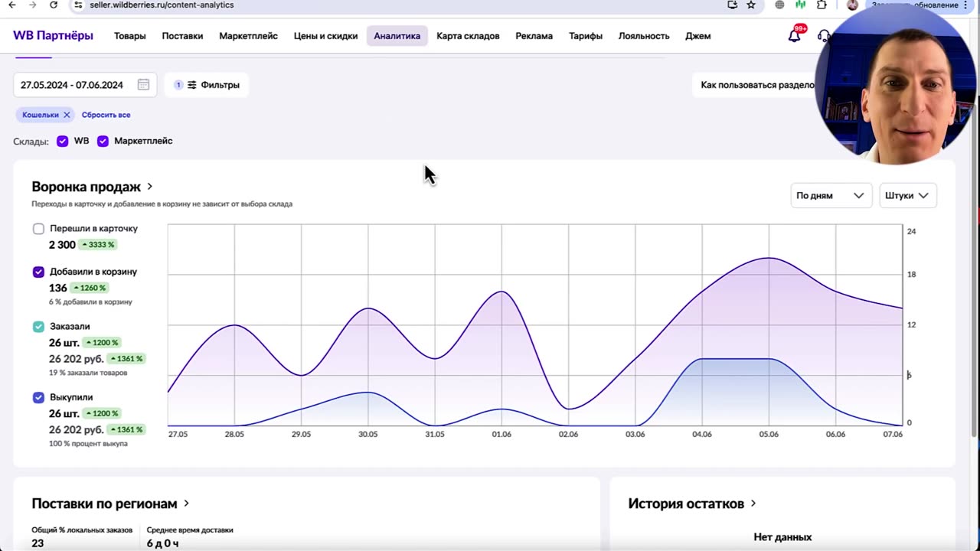Click the 6 д 0 ч delivery time value
The height and width of the screenshot is (551, 980).
point(162,543)
